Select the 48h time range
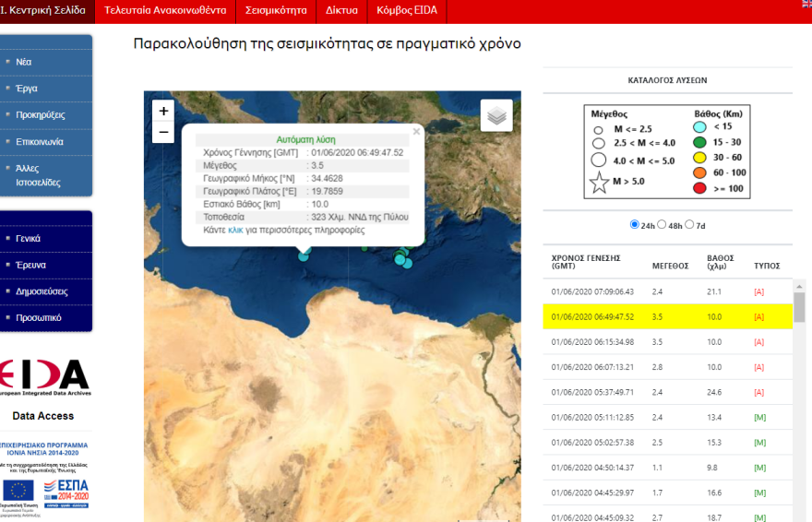The image size is (812, 522). pos(662,224)
